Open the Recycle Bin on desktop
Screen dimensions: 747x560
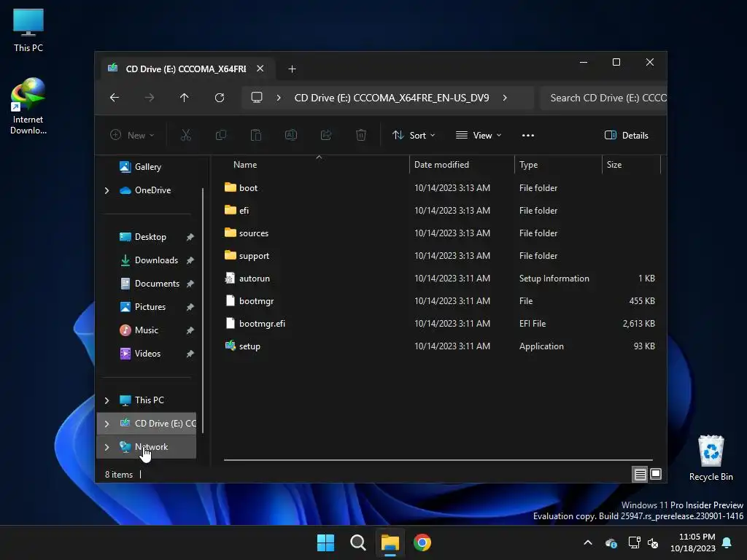click(711, 458)
